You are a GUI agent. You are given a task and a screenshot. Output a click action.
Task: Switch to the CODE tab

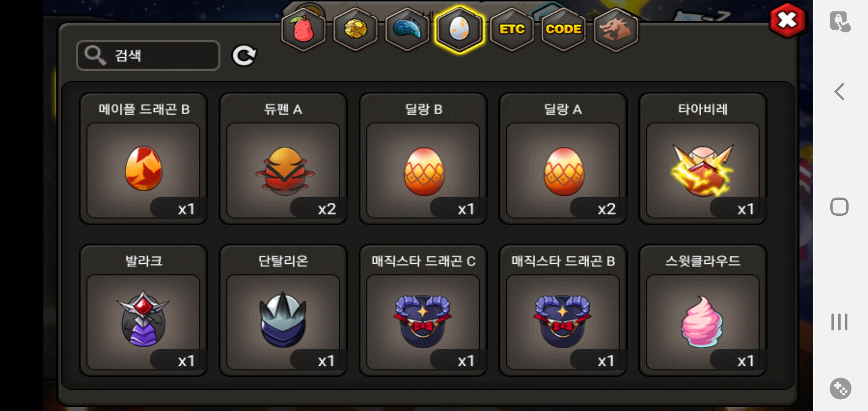point(563,29)
